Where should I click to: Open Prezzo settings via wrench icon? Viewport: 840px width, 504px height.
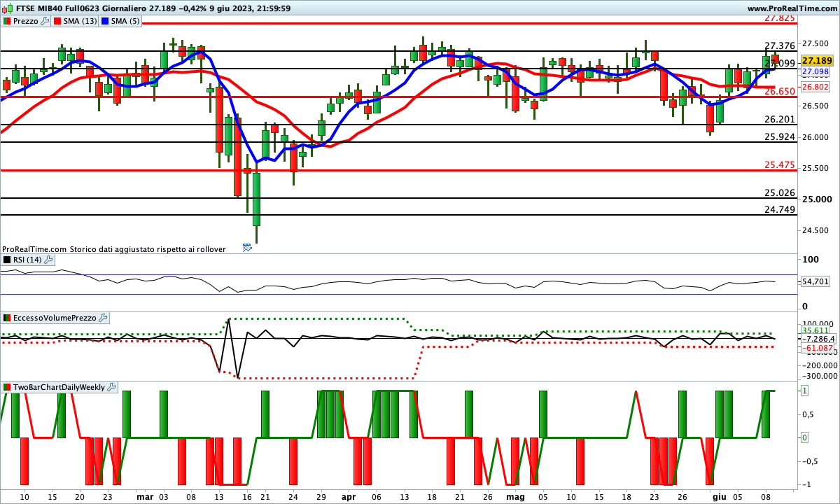point(45,21)
